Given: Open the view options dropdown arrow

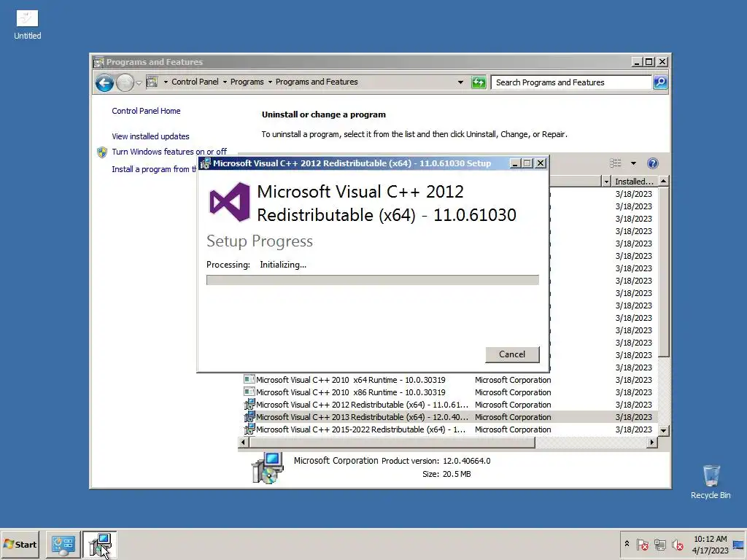Looking at the screenshot, I should (634, 163).
